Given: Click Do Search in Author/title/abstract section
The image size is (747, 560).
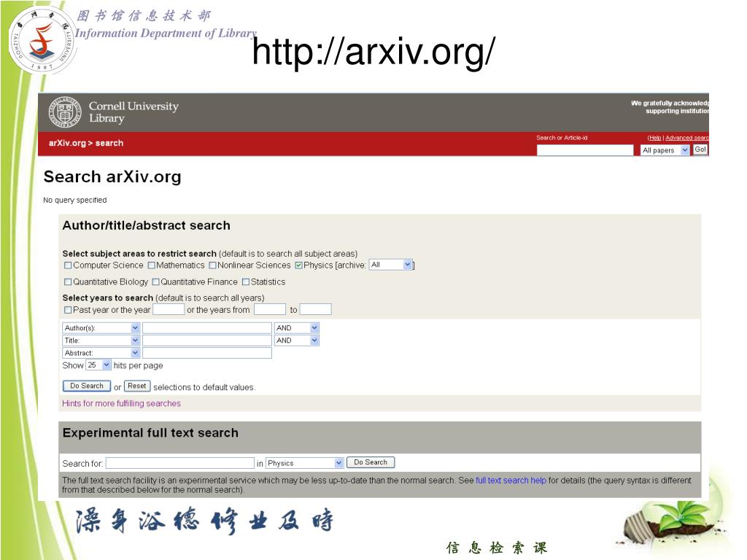Looking at the screenshot, I should click(87, 386).
